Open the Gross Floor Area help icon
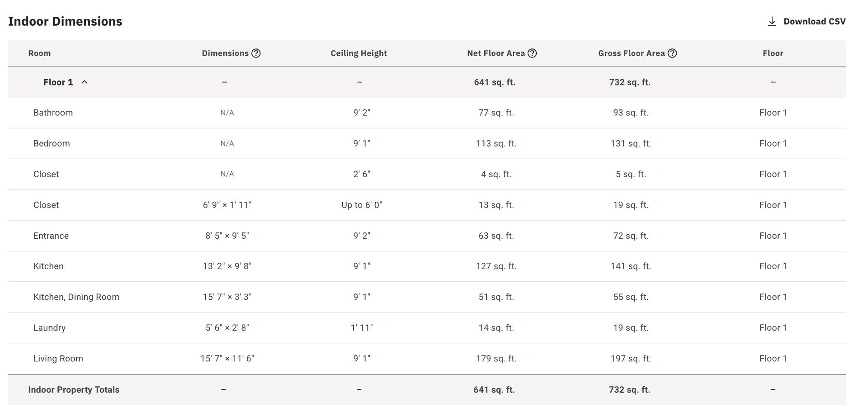The height and width of the screenshot is (412, 868). pos(672,53)
